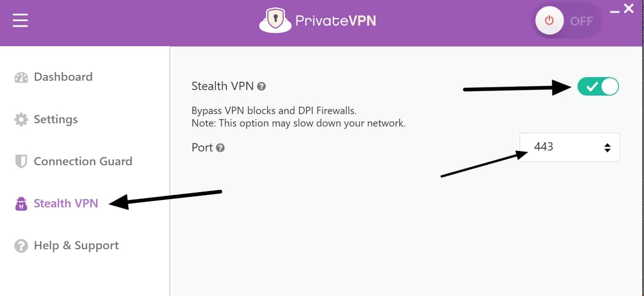Show help tooltip beside Stealth VPN label
This screenshot has width=644, height=296.
click(x=261, y=86)
